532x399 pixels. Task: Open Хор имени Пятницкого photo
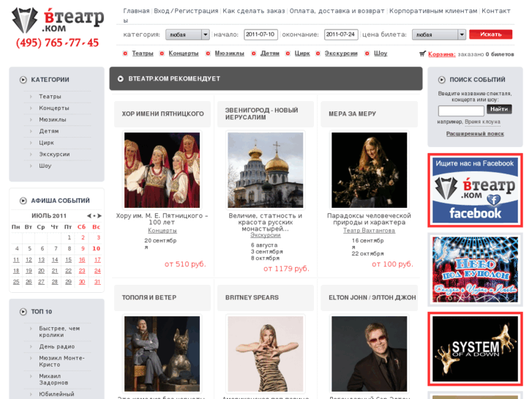point(162,170)
